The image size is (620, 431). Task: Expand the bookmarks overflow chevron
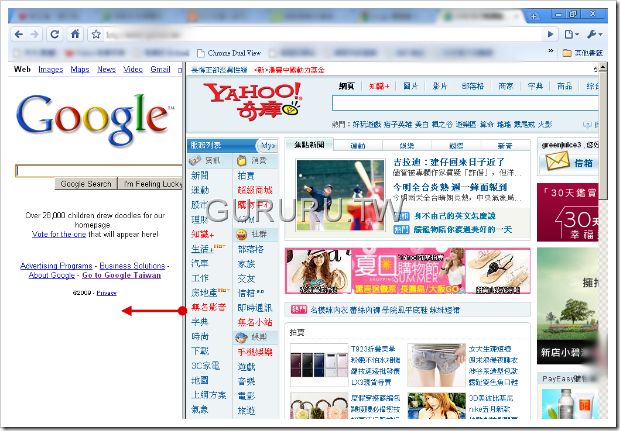point(551,51)
